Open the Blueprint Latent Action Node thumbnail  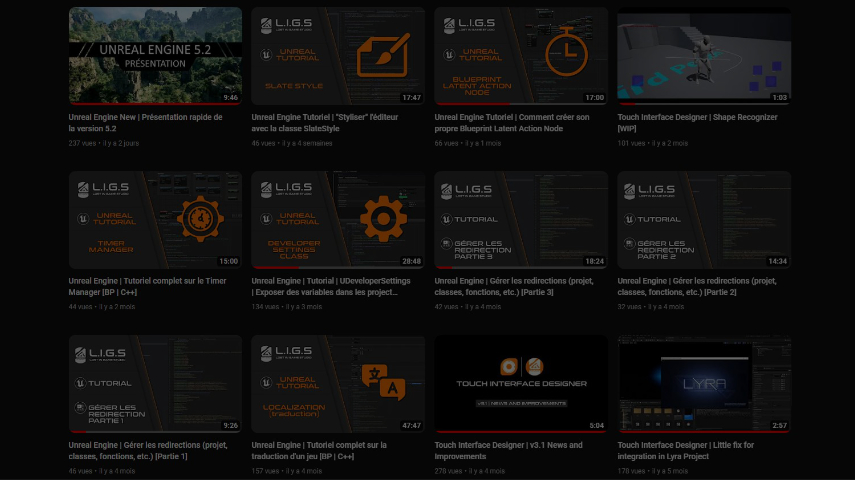click(521, 56)
